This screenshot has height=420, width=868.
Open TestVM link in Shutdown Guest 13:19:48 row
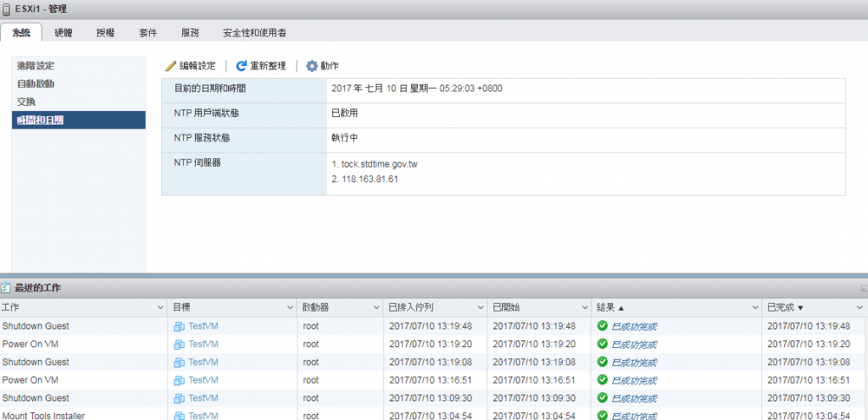coord(203,326)
